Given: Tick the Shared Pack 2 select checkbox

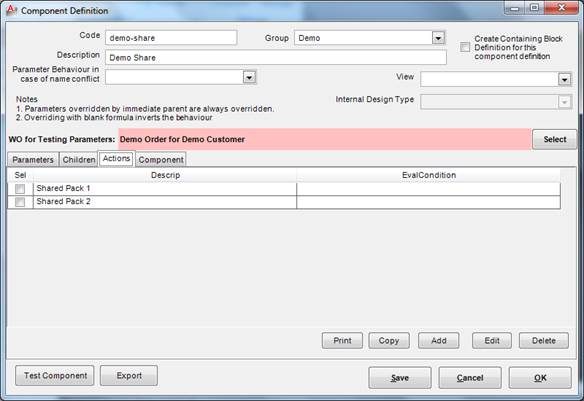Looking at the screenshot, I should [20, 202].
